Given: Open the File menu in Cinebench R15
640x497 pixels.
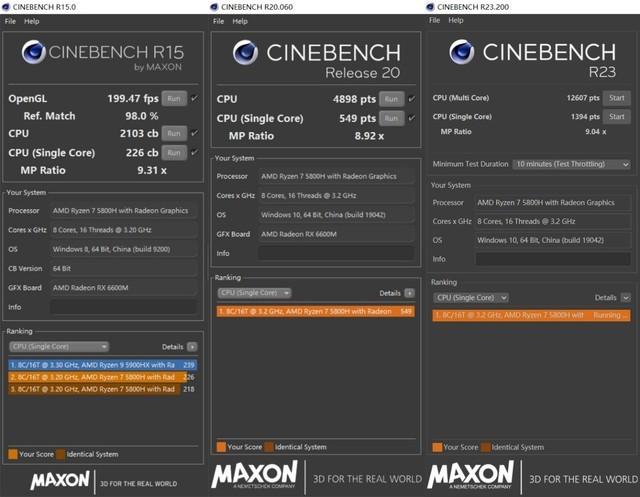Looking at the screenshot, I should click(x=10, y=21).
